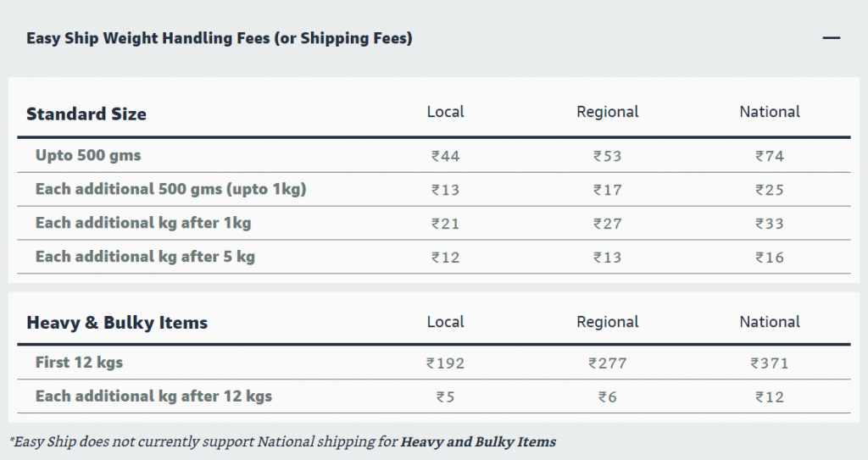Select Each additional kg after 1kg row
The width and height of the screenshot is (868, 460).
coord(434,223)
